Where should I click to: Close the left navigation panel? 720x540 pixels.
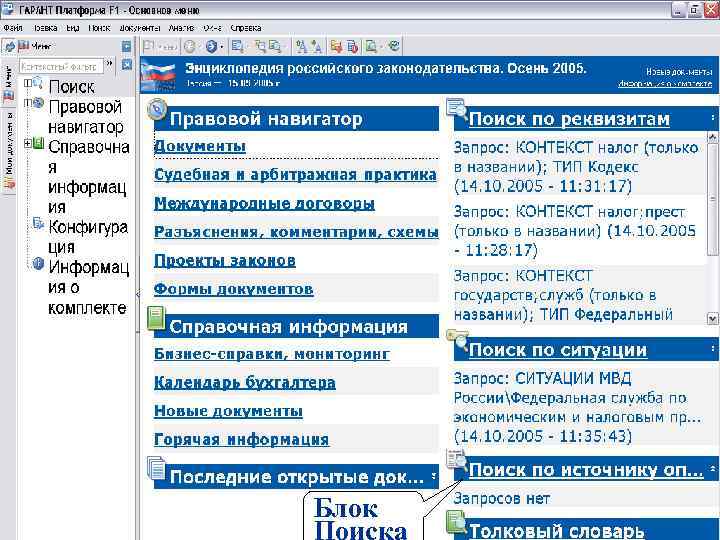[x=127, y=65]
